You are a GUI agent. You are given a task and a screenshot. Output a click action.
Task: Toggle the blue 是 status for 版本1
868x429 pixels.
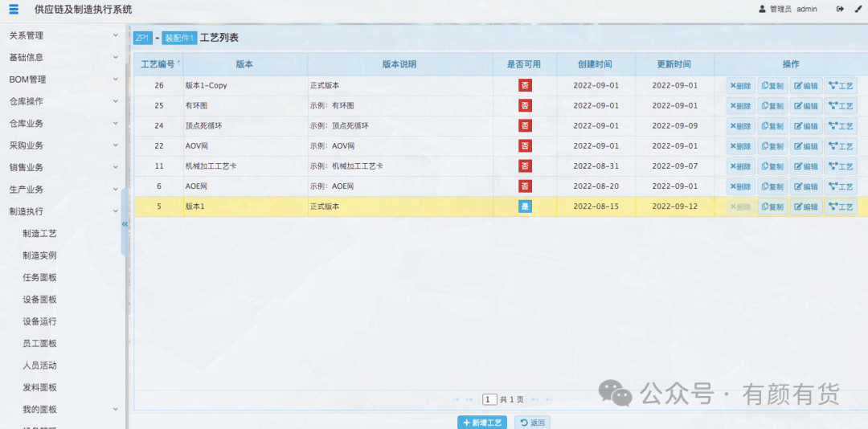click(x=525, y=206)
